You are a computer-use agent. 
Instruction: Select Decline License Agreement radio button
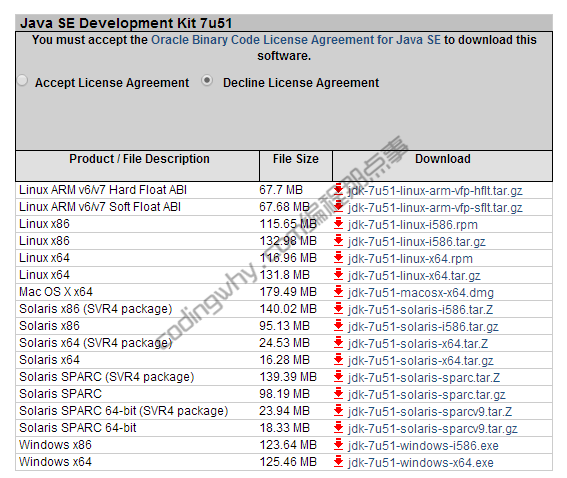207,80
